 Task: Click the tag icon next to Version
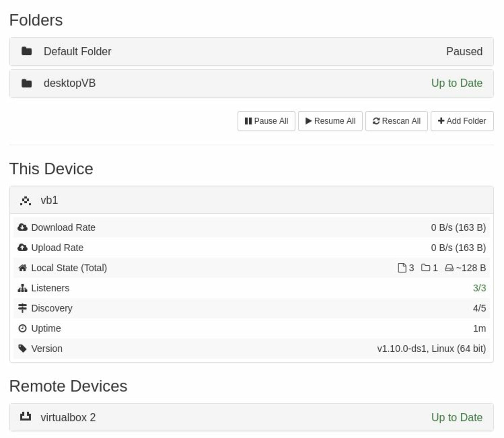[x=22, y=348]
